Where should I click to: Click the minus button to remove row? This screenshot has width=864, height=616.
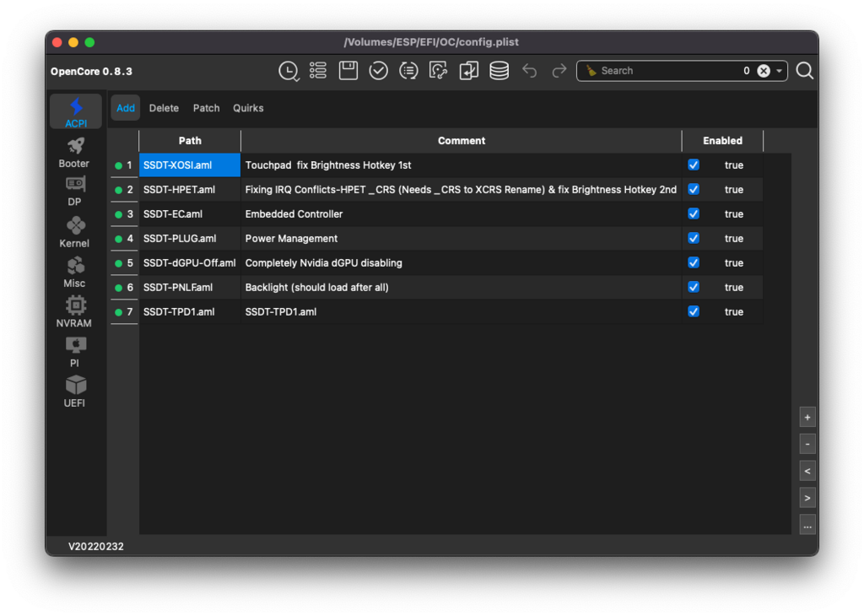click(807, 444)
